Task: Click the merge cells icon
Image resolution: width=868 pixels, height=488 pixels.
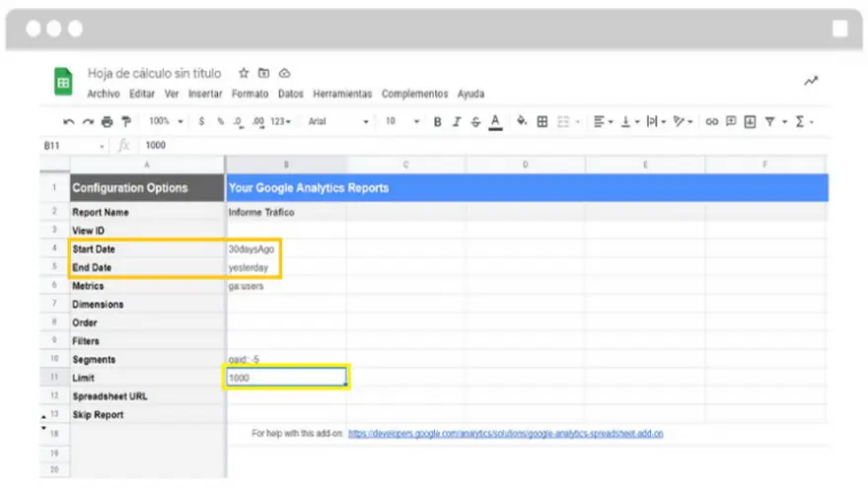Action: 563,121
